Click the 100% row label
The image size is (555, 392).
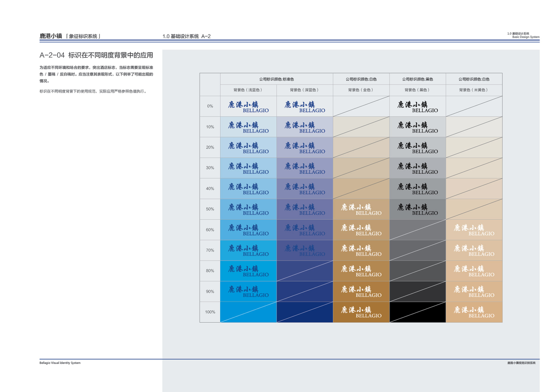click(x=210, y=312)
